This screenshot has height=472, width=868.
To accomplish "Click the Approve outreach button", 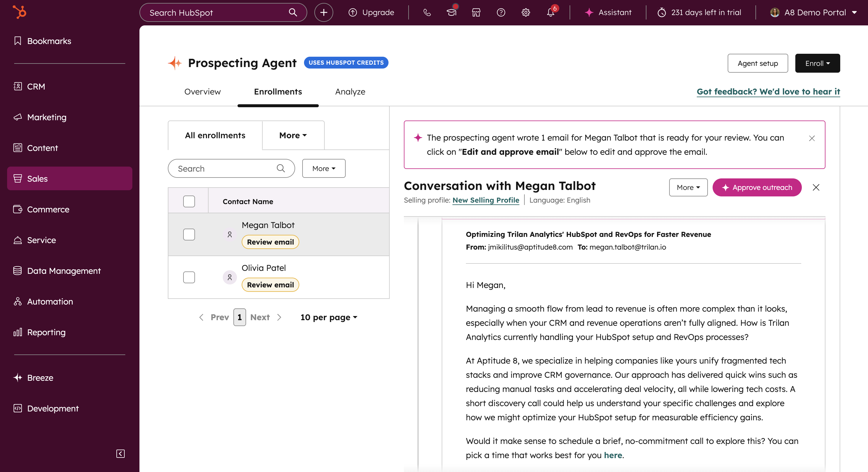I will 756,187.
